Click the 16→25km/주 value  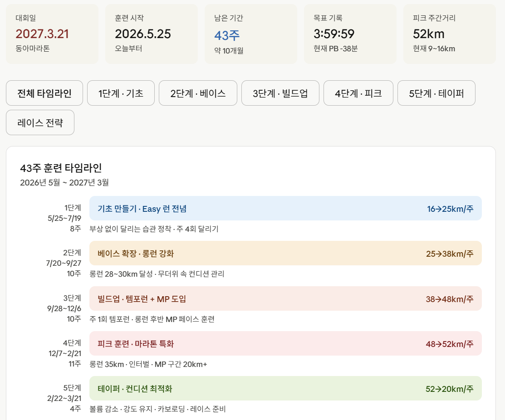tap(450, 209)
